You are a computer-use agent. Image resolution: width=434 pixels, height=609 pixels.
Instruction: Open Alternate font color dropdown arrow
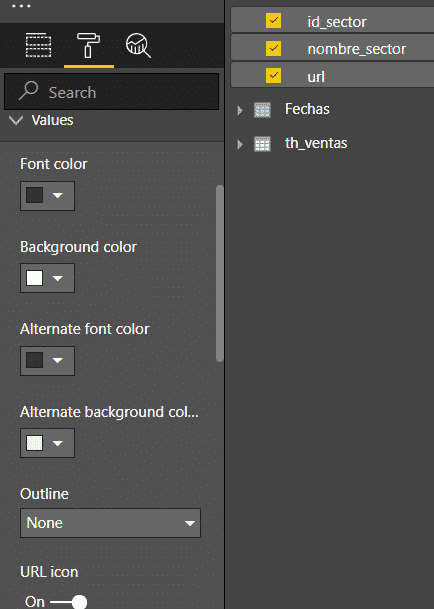coord(58,361)
